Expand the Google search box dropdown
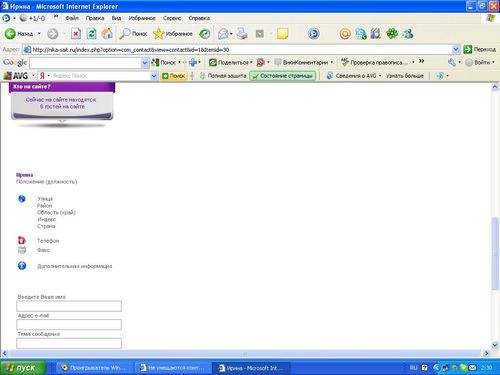500x375 pixels. 144,63
